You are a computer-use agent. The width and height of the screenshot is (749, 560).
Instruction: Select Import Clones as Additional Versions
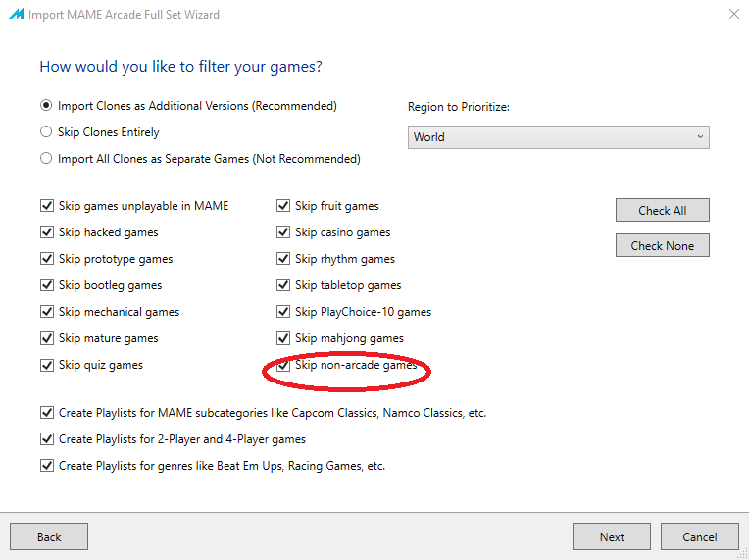(46, 105)
